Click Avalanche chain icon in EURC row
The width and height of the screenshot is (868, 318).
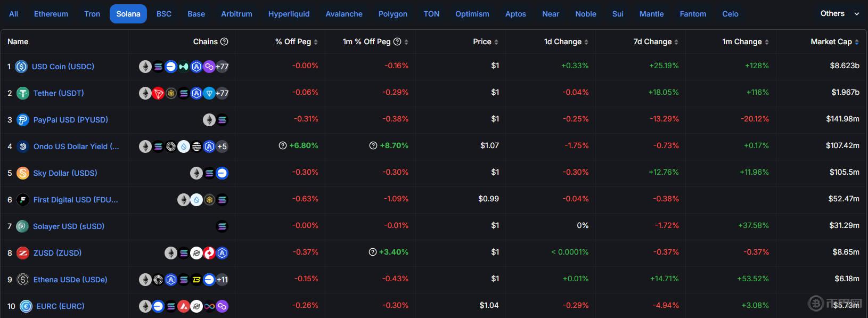(x=184, y=306)
